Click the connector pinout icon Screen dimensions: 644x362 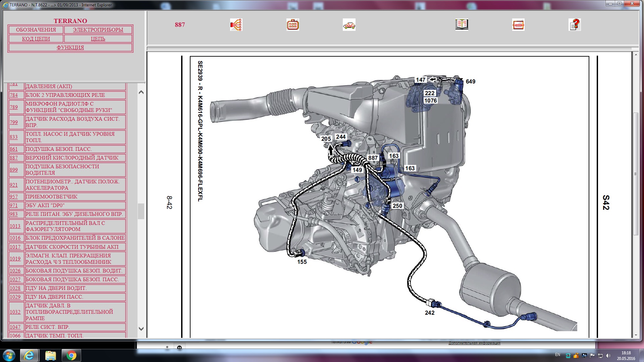coord(293,25)
